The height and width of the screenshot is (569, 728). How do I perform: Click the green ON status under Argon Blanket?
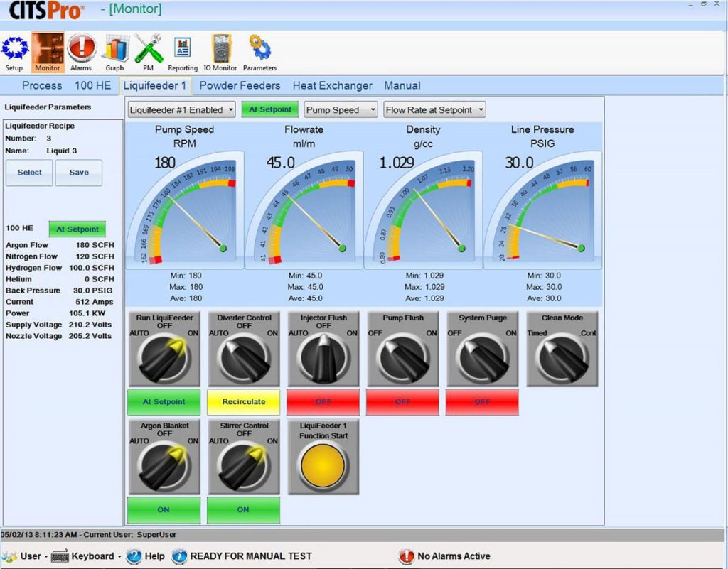(164, 510)
